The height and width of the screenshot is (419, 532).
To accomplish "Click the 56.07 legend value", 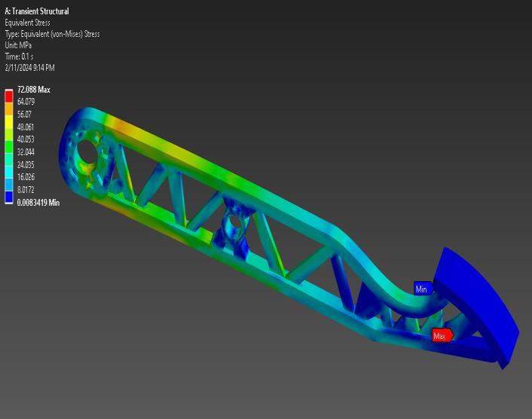I will (24, 114).
